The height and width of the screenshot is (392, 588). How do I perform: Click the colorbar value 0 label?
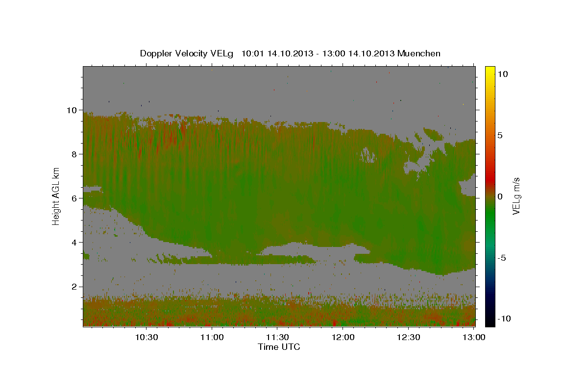(501, 196)
